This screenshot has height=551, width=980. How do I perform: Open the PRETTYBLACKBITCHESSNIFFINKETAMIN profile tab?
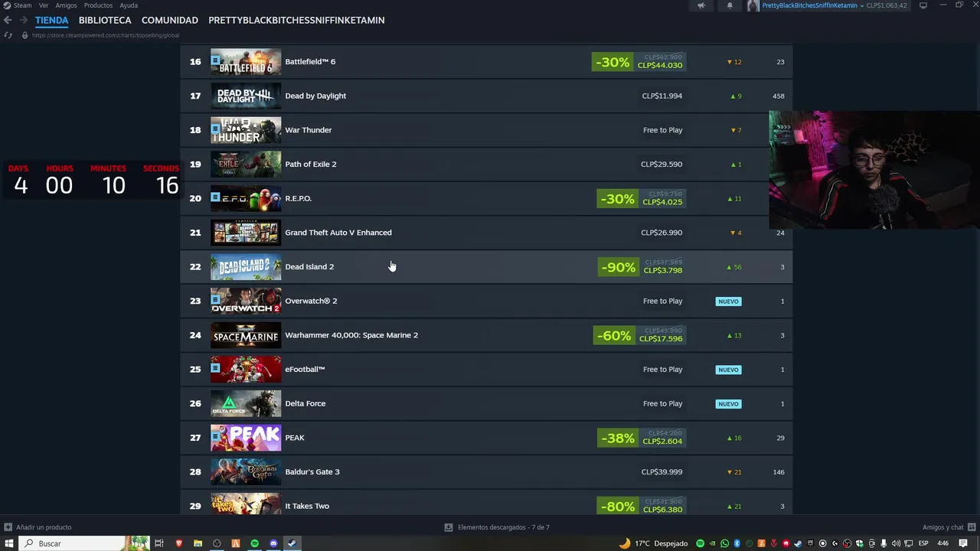(296, 20)
